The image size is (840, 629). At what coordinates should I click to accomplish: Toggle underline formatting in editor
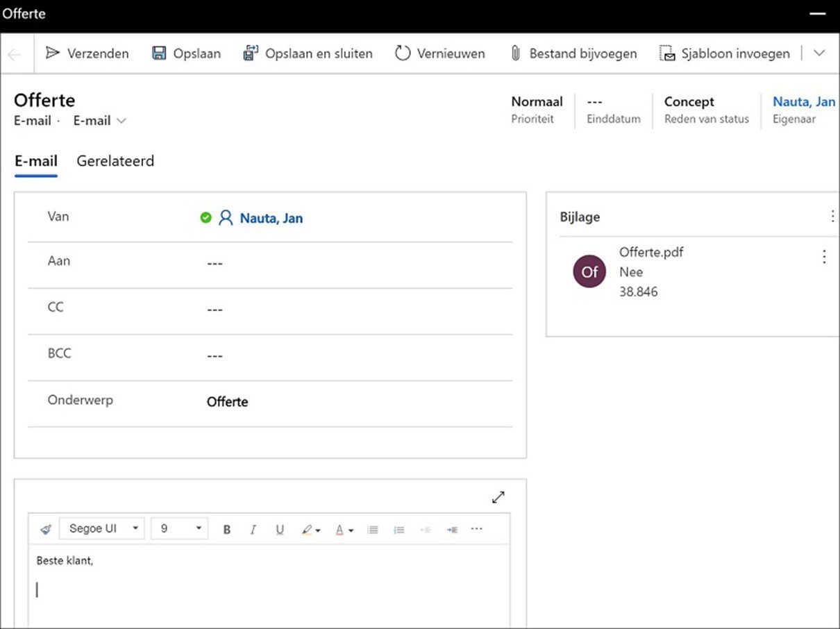click(x=280, y=530)
